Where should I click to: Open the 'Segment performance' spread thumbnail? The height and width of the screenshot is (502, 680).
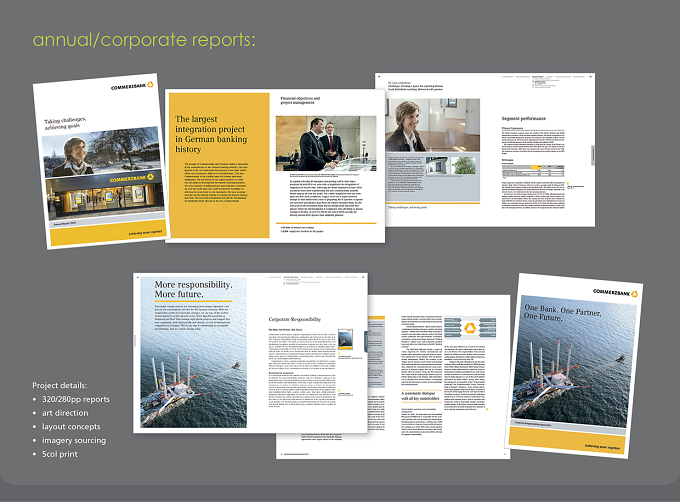[485, 150]
